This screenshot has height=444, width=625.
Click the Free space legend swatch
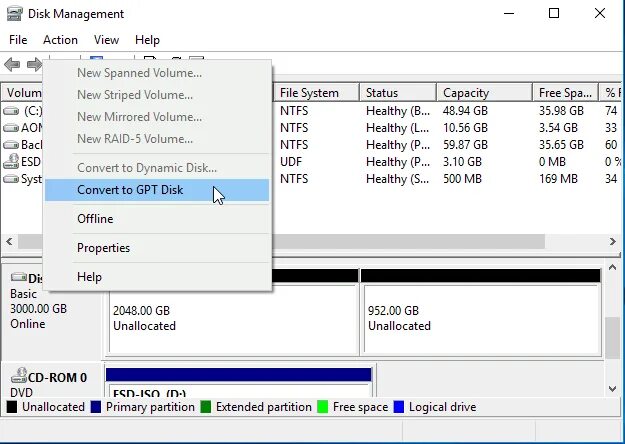pos(322,407)
